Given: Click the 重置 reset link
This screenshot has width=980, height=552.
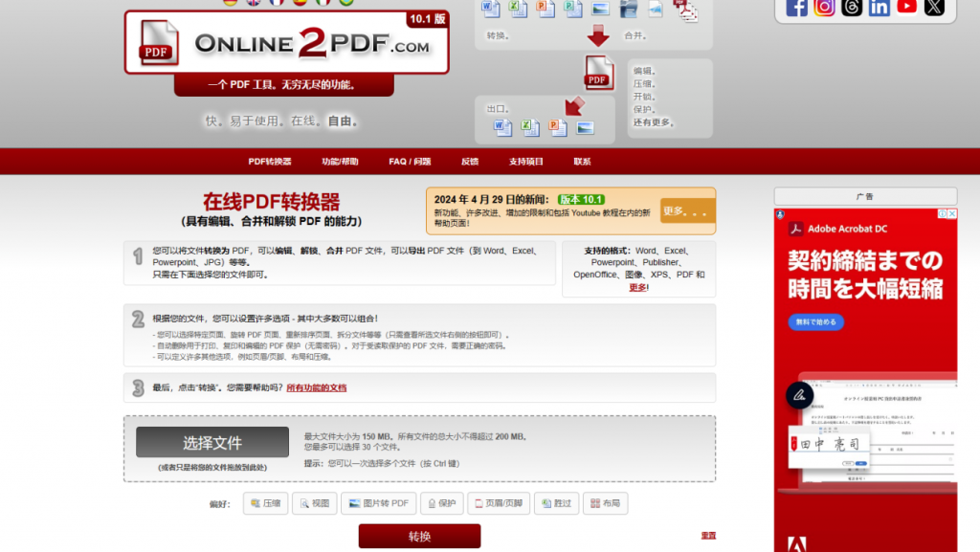Looking at the screenshot, I should coord(708,536).
